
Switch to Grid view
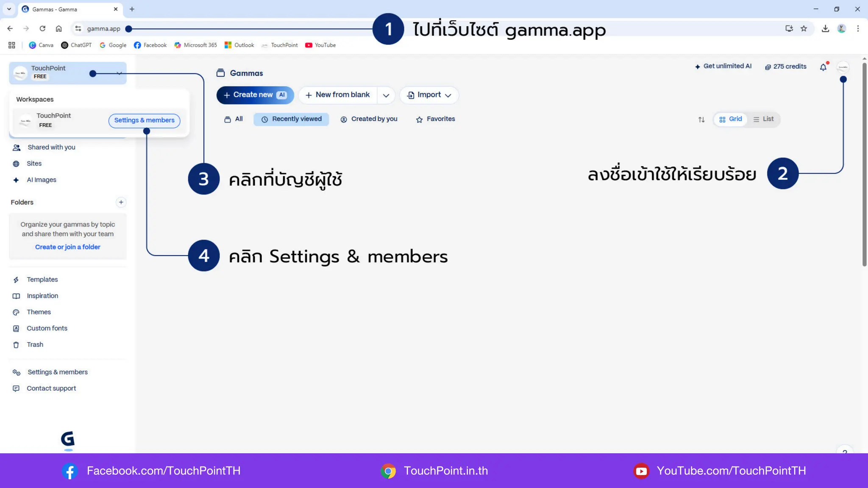[x=731, y=119]
